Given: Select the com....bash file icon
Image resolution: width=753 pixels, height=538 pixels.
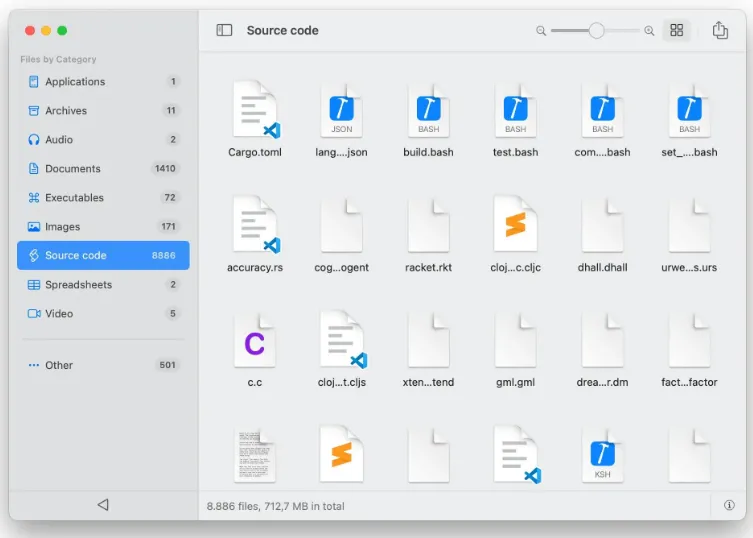Looking at the screenshot, I should [602, 110].
